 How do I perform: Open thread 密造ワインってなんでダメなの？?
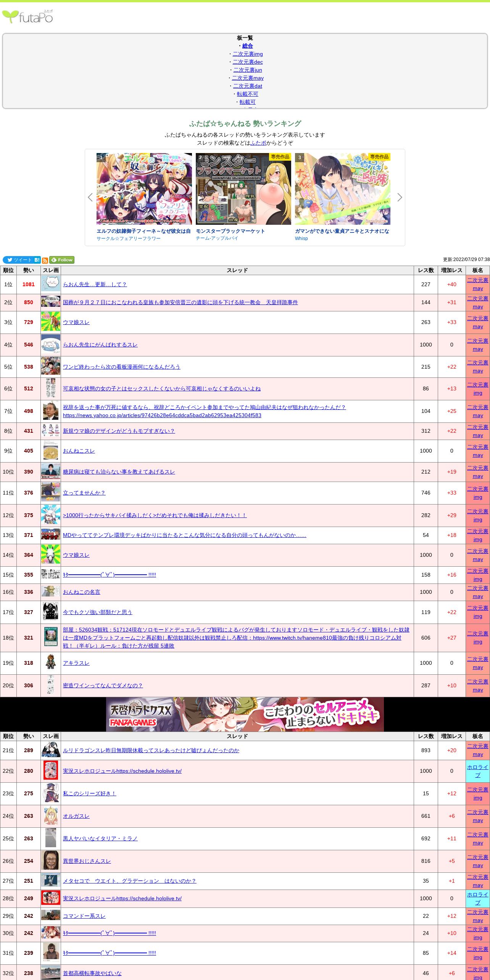pyautogui.click(x=103, y=685)
